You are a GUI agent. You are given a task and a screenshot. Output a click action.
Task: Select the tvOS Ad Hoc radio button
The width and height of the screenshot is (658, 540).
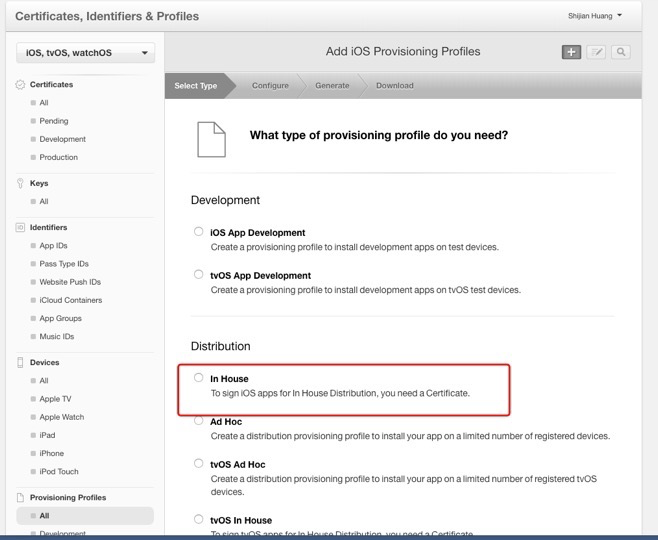point(199,464)
